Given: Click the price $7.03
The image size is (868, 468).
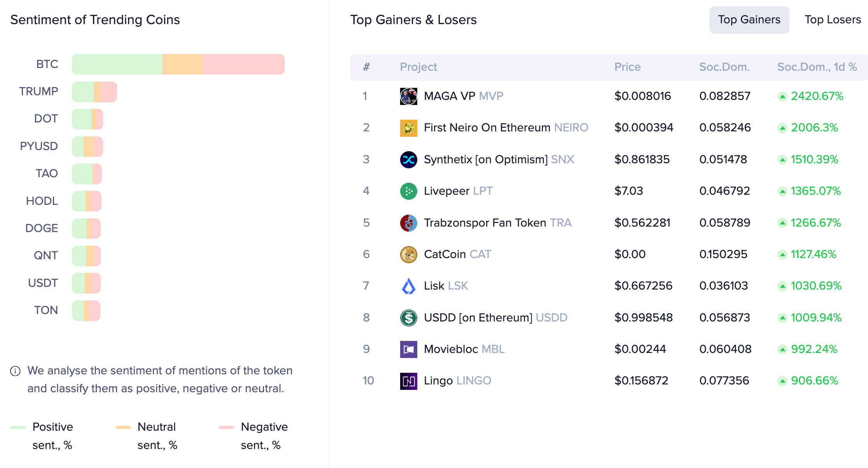Looking at the screenshot, I should point(628,191).
